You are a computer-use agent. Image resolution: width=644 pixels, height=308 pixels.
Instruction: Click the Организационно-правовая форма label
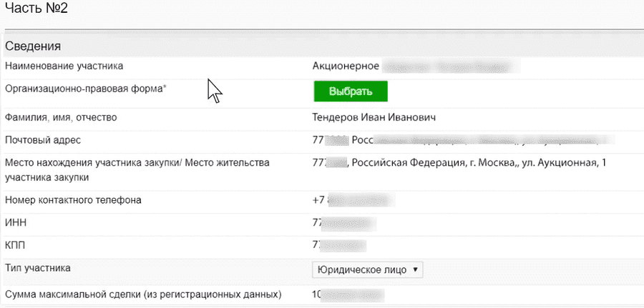86,88
